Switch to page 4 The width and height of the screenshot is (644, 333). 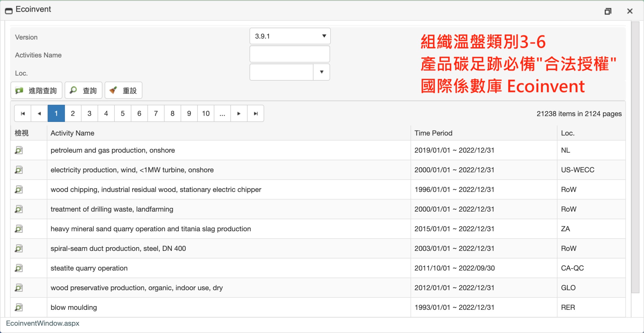tap(106, 113)
